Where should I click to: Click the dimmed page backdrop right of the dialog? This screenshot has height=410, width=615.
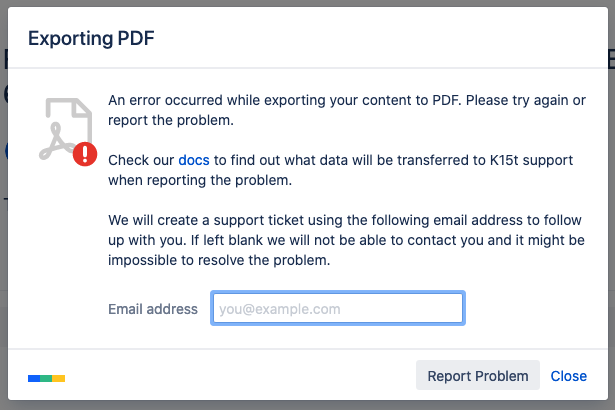pyautogui.click(x=611, y=250)
